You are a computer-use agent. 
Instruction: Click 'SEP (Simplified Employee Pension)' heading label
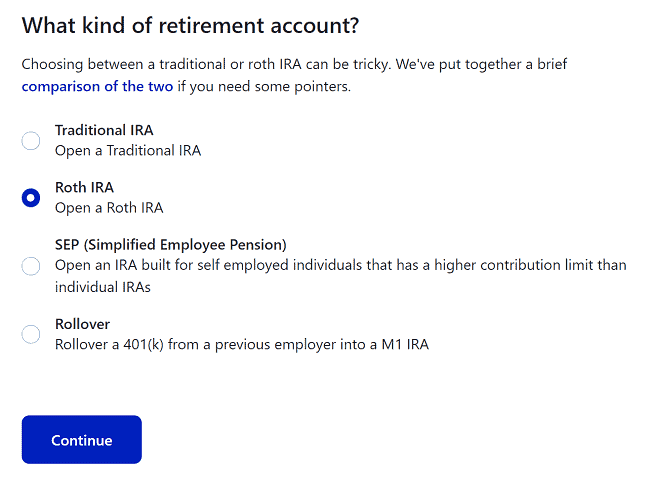[171, 244]
